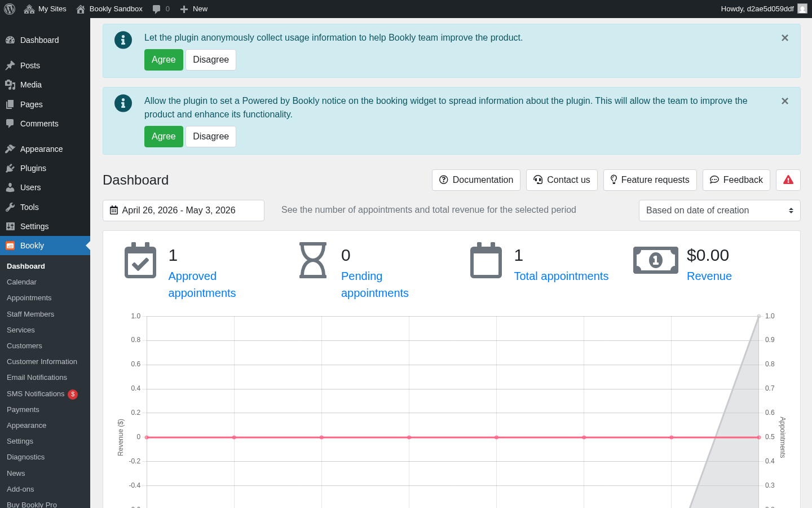Screen dimensions: 812x508
Task: Open the date range picker field
Action: click(x=183, y=211)
